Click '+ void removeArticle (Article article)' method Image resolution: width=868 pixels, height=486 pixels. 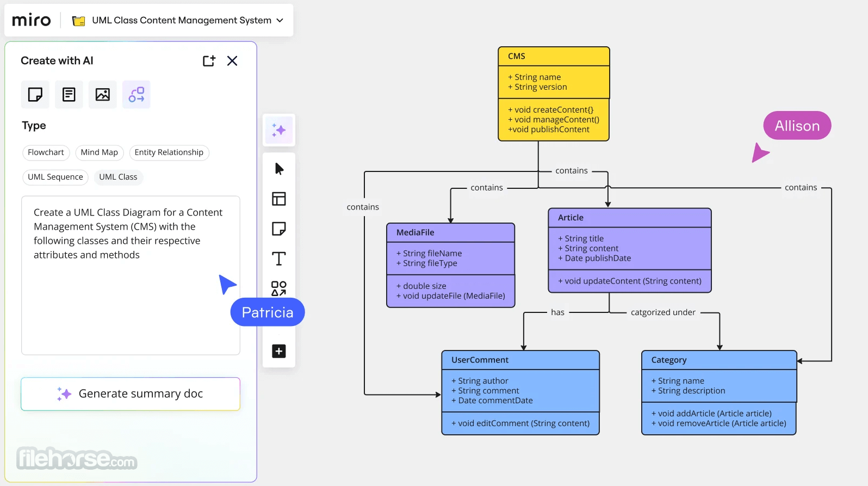(719, 423)
